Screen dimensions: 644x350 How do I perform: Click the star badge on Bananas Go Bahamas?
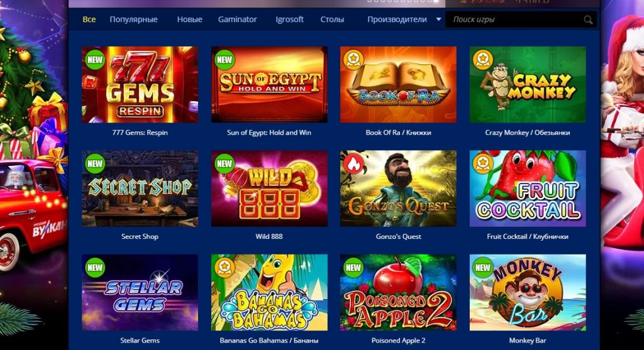(225, 268)
